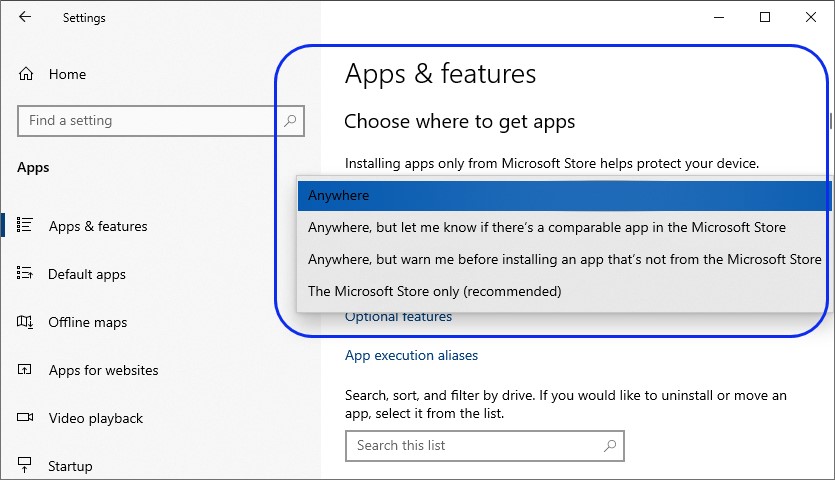Screen dimensions: 835x480
Task: Focus the Find a setting field
Action: (161, 121)
